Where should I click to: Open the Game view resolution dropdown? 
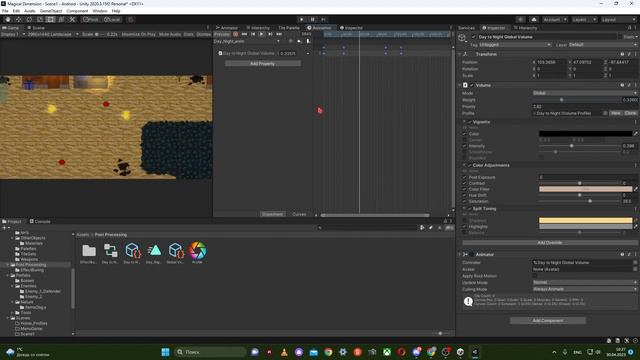pyautogui.click(x=52, y=34)
